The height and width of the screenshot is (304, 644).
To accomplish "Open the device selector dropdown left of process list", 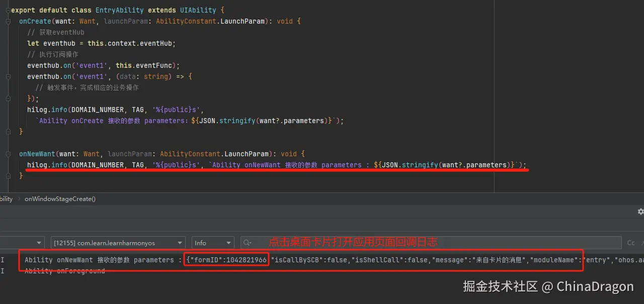I will point(22,243).
